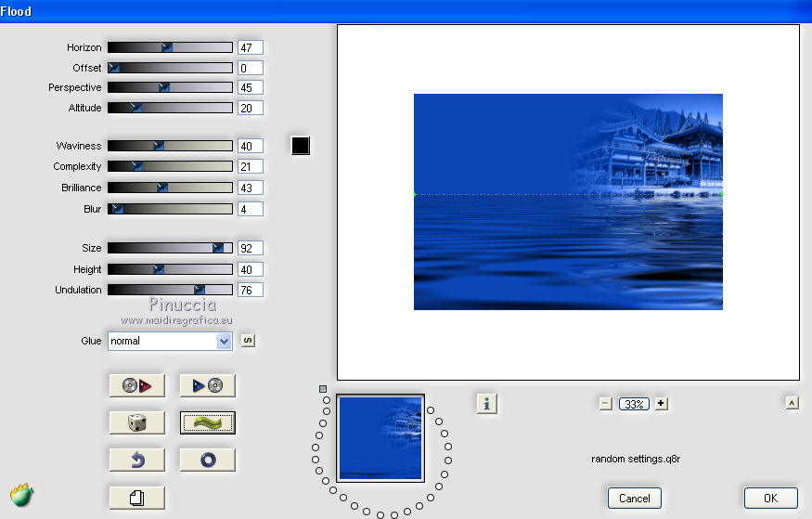Click the zoom in plus button
The image size is (812, 519).
point(661,403)
